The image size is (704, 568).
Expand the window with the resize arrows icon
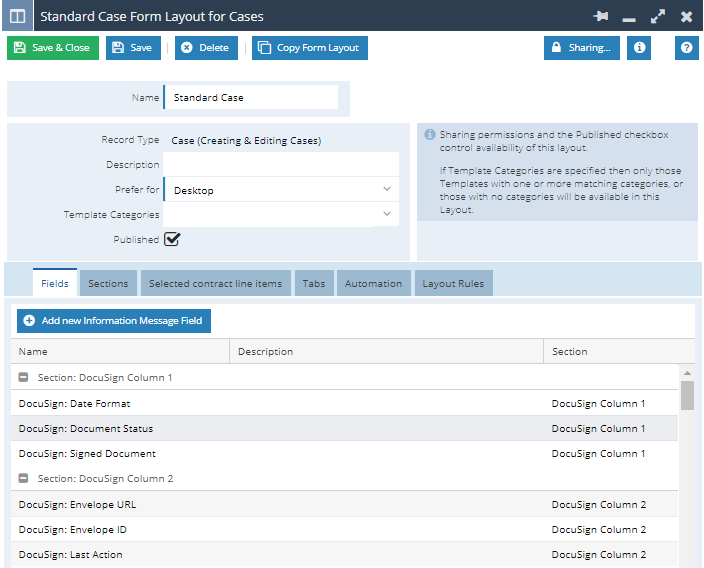click(657, 17)
